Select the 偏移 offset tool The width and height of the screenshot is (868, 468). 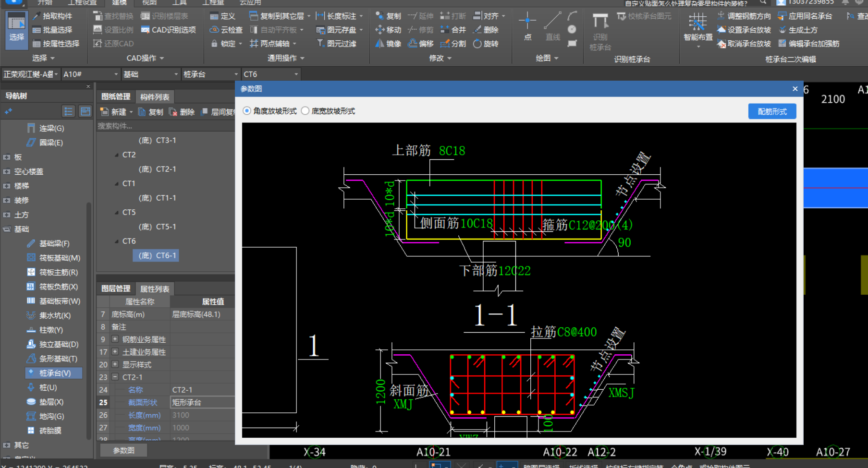(421, 44)
